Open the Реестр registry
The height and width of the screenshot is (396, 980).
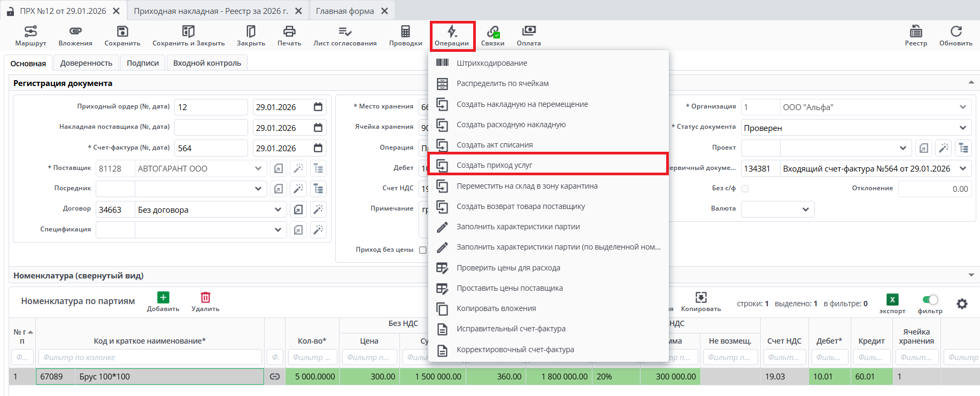[916, 36]
